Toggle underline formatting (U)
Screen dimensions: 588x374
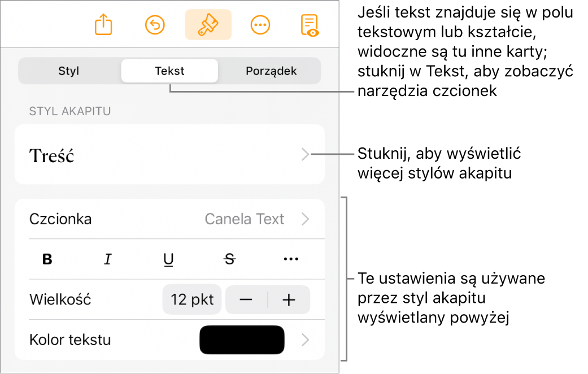169,259
